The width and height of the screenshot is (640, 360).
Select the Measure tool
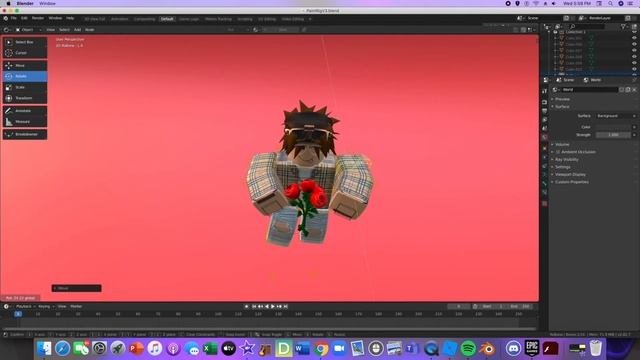point(25,122)
